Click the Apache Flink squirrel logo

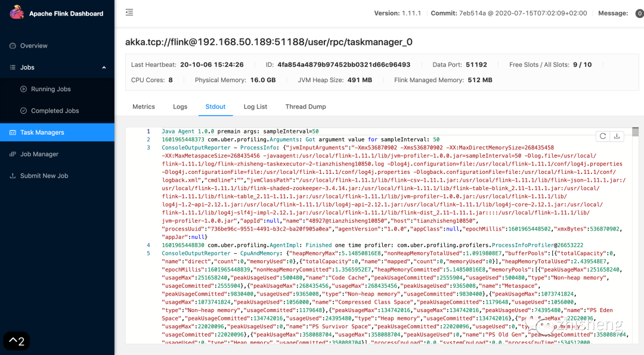click(17, 13)
